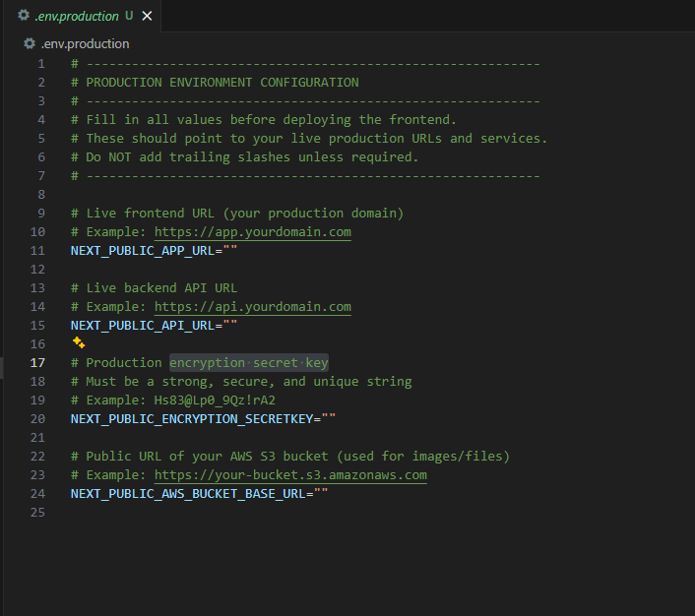Click line number 11 in the gutter
The image size is (695, 616).
[37, 251]
